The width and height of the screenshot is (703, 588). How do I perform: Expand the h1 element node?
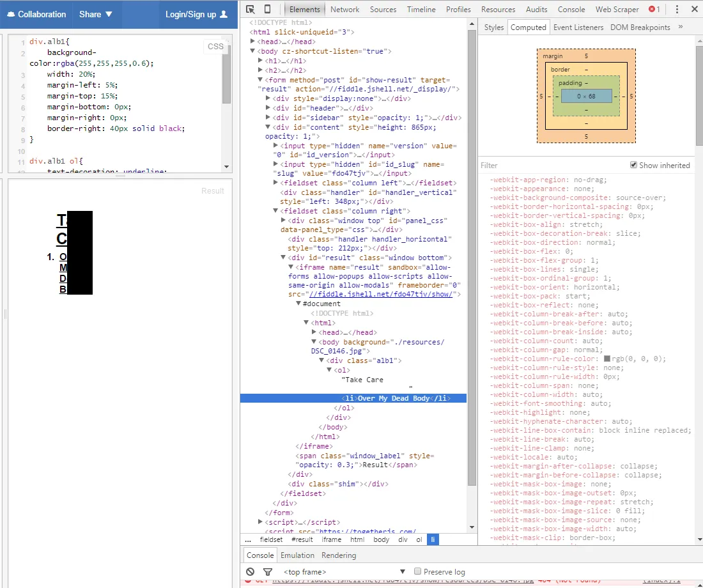(260, 61)
